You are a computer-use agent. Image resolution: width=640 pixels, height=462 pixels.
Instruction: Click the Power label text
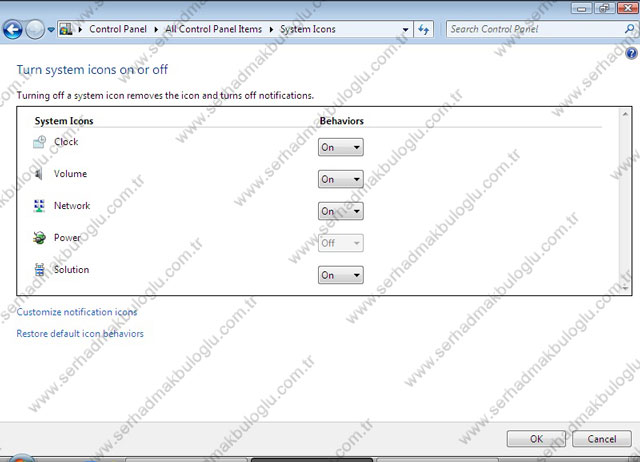pos(67,238)
